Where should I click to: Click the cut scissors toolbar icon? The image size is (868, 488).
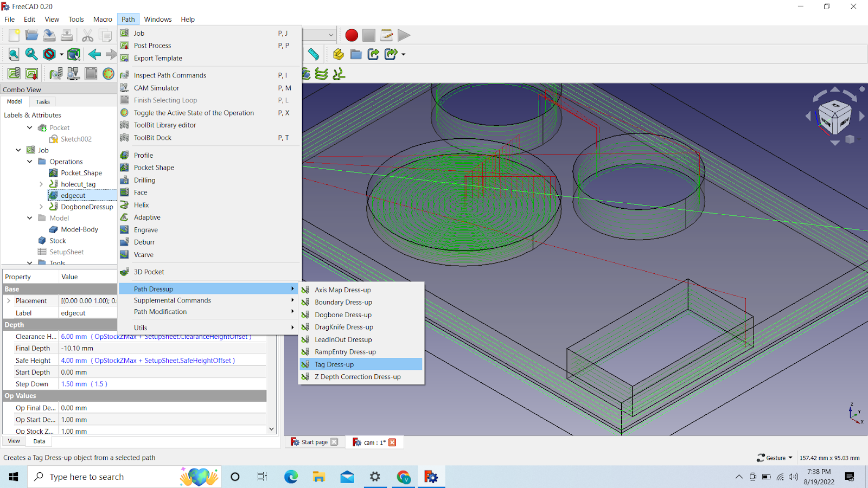tap(87, 35)
